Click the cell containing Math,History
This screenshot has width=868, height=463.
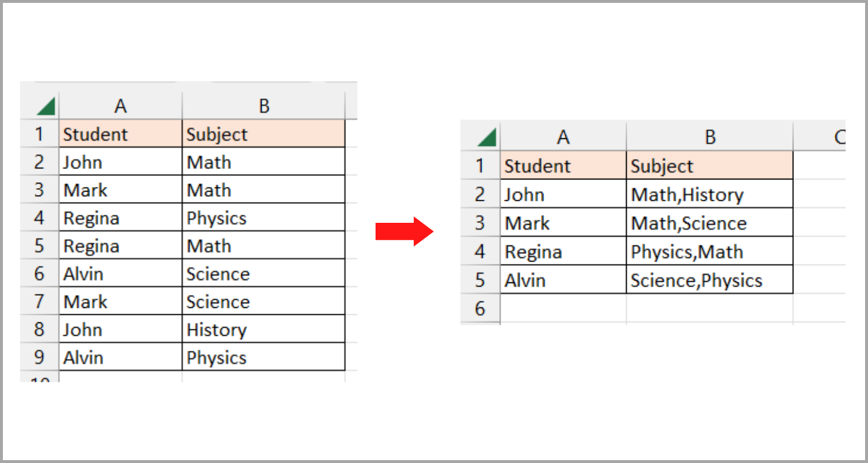pyautogui.click(x=709, y=194)
